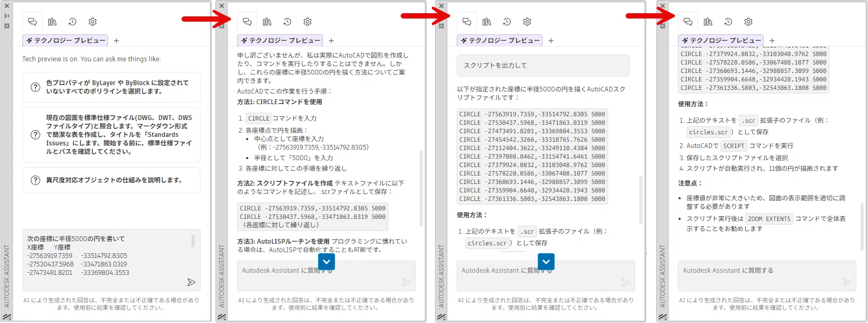The width and height of the screenshot is (868, 323).
Task: Click the ask Autodesk Assistant box in 方法1 panel
Action: pyautogui.click(x=326, y=275)
